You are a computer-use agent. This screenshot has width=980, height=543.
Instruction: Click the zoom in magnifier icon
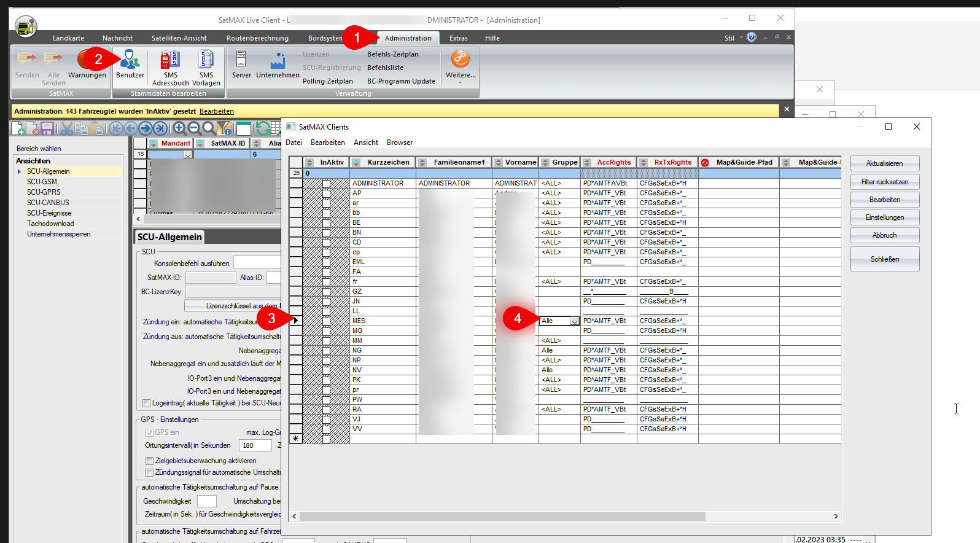point(180,128)
